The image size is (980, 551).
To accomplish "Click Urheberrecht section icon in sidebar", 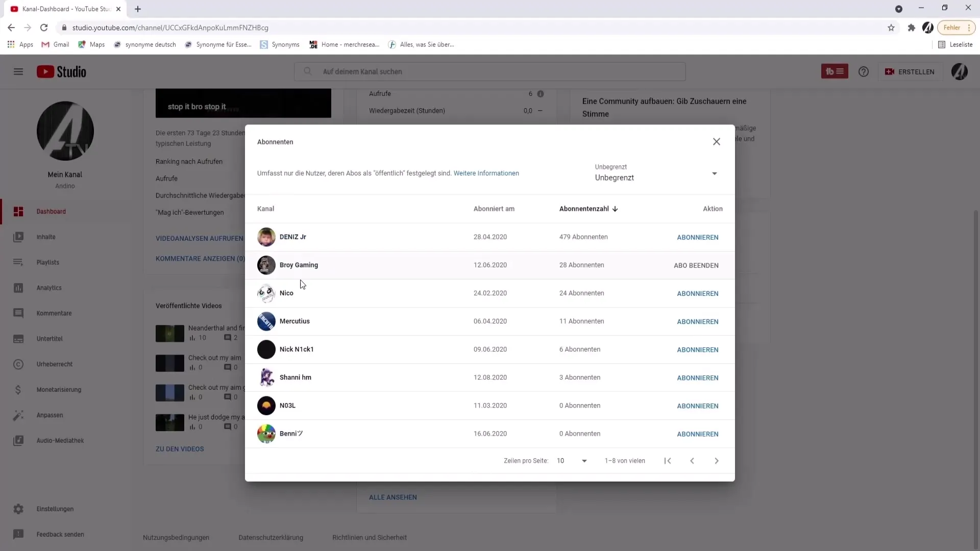I will [x=18, y=364].
